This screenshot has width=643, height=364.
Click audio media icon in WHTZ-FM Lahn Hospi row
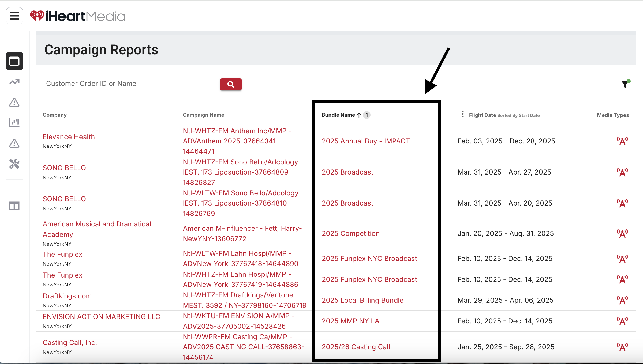click(622, 279)
